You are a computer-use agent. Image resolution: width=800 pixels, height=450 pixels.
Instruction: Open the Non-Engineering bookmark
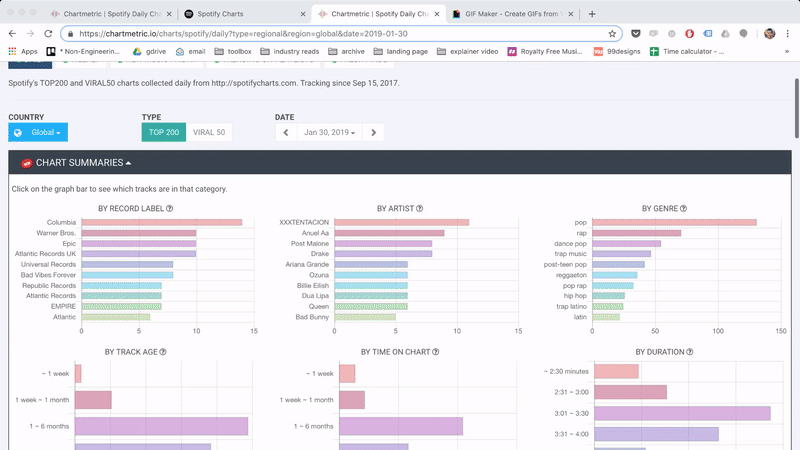[x=83, y=52]
